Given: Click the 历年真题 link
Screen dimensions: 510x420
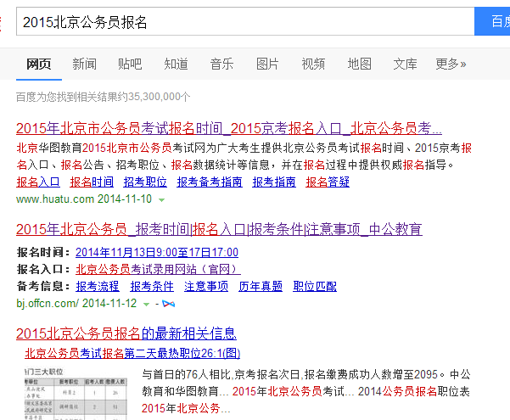Looking at the screenshot, I should (x=261, y=286).
